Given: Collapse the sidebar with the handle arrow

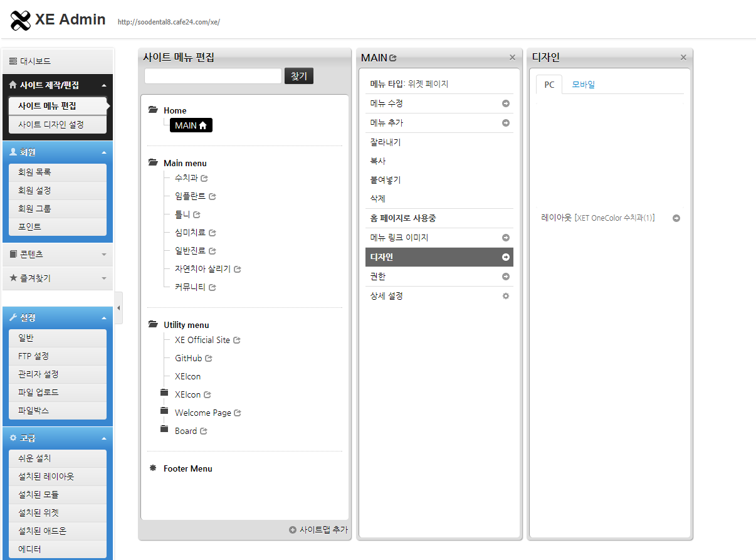Looking at the screenshot, I should [x=119, y=308].
